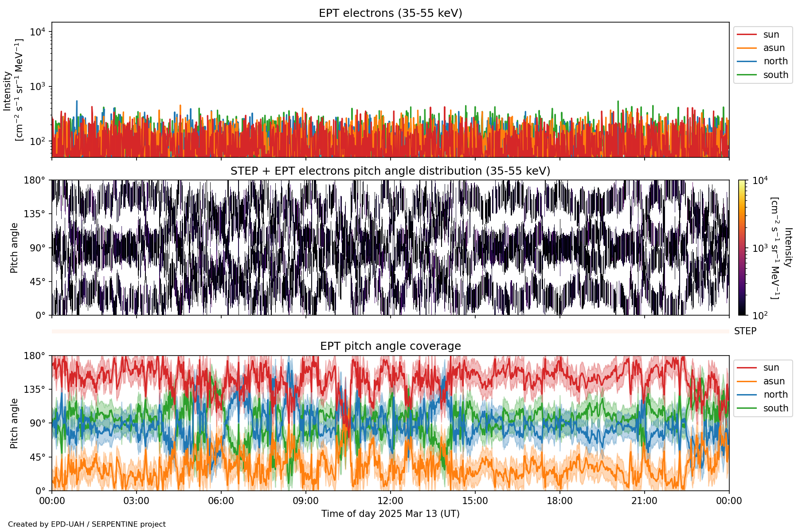Click the "EPT pitch angle coverage" title

(390, 346)
